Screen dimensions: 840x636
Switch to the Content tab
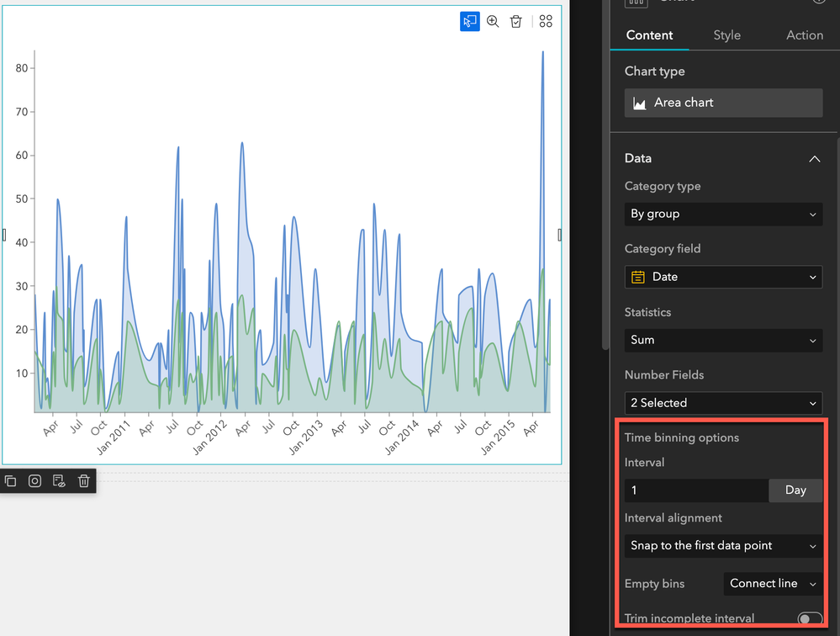tap(649, 35)
